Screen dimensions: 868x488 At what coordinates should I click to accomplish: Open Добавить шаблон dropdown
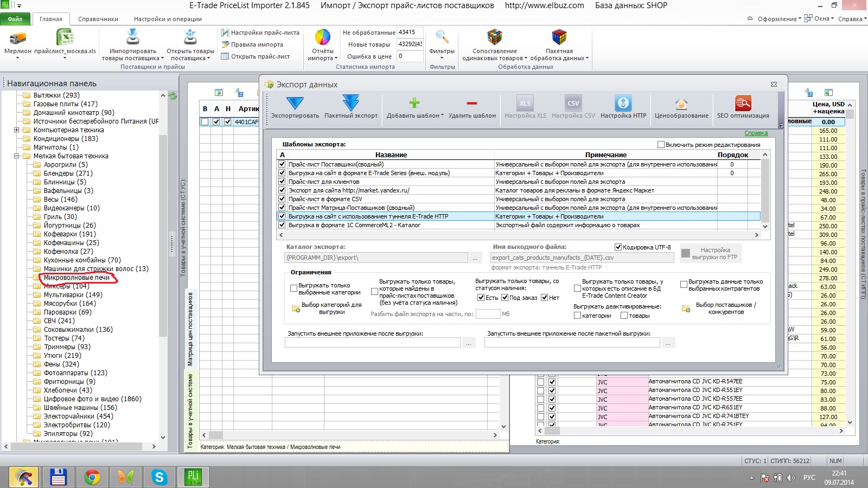414,107
